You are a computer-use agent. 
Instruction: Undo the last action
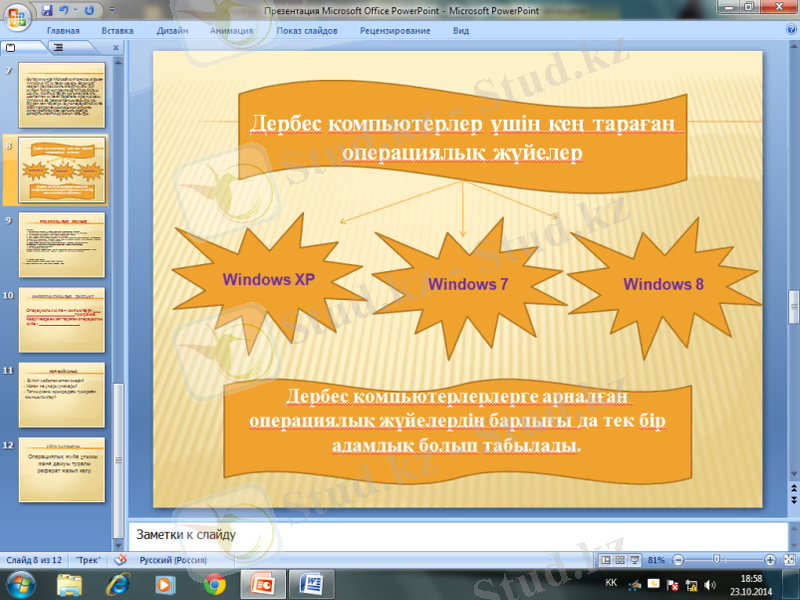coord(64,11)
